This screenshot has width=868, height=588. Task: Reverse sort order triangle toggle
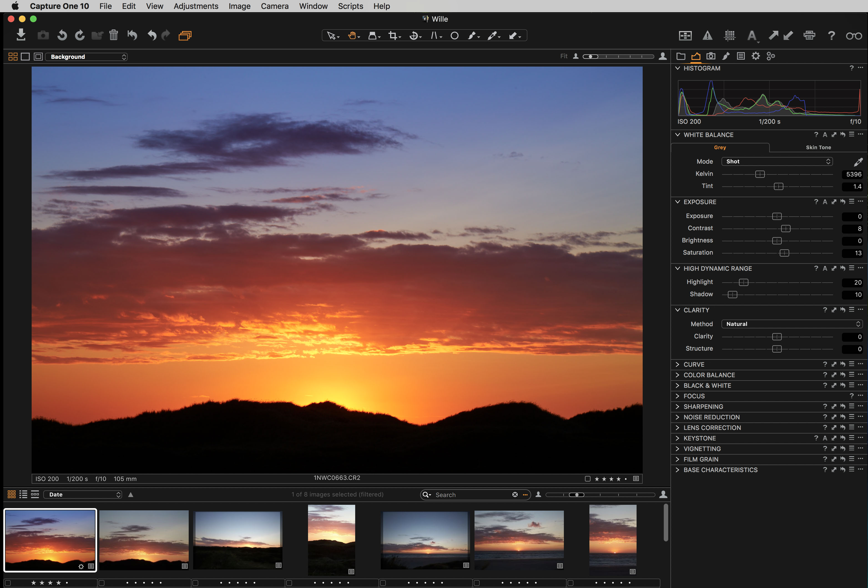point(131,495)
